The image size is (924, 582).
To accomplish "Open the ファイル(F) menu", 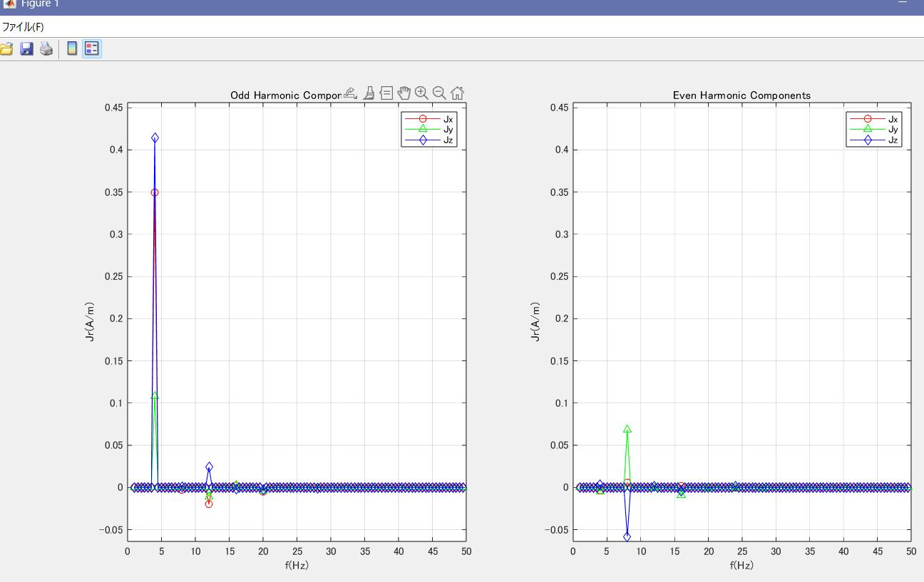I will 23,28.
